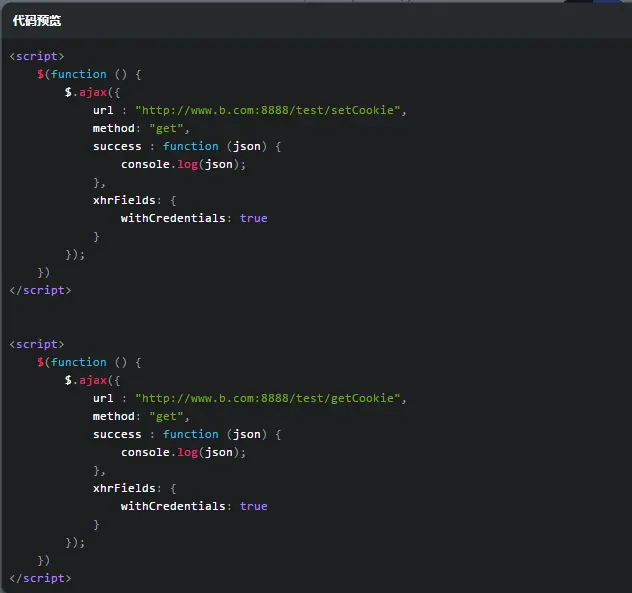Image resolution: width=632 pixels, height=593 pixels.
Task: Click withCredentials: true in the getCookie block
Action: tap(194, 506)
